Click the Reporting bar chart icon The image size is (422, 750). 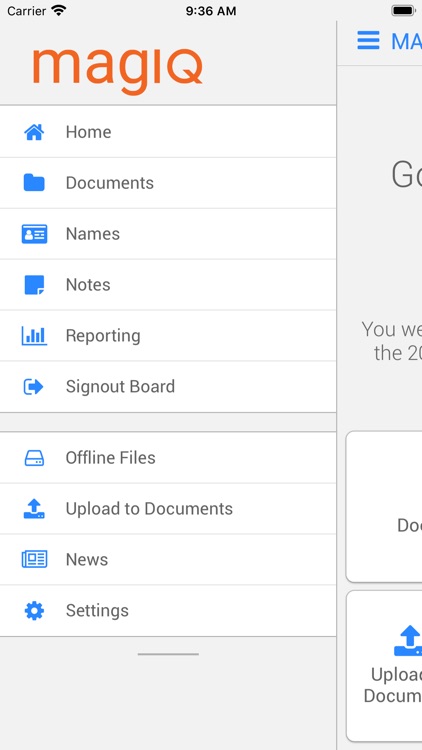tap(34, 336)
